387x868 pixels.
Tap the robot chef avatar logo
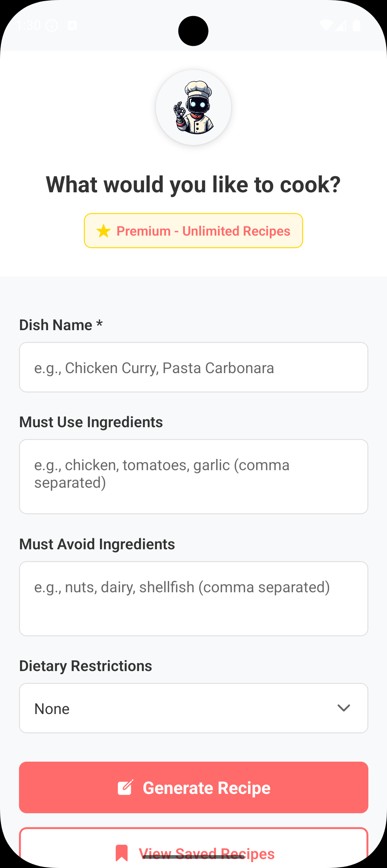click(x=193, y=107)
